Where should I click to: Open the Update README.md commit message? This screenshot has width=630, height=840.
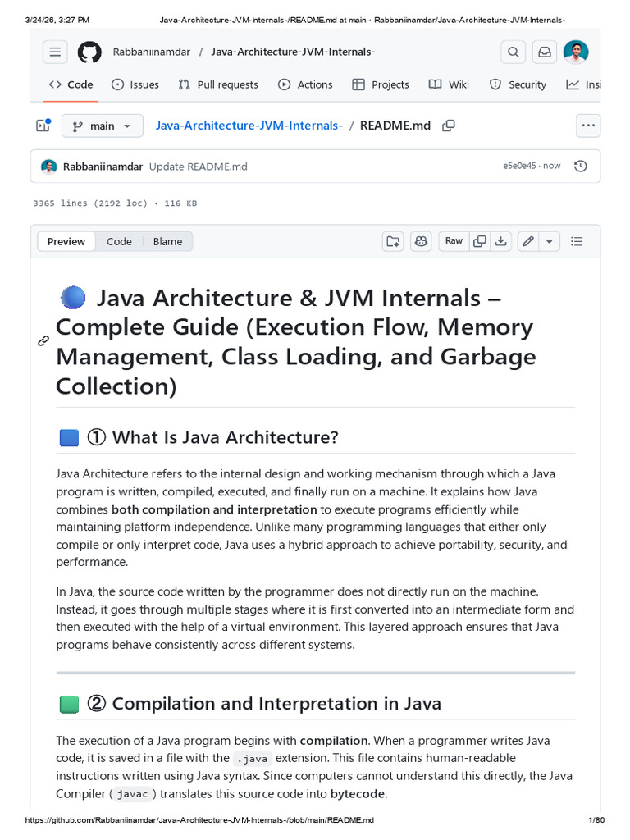(199, 166)
